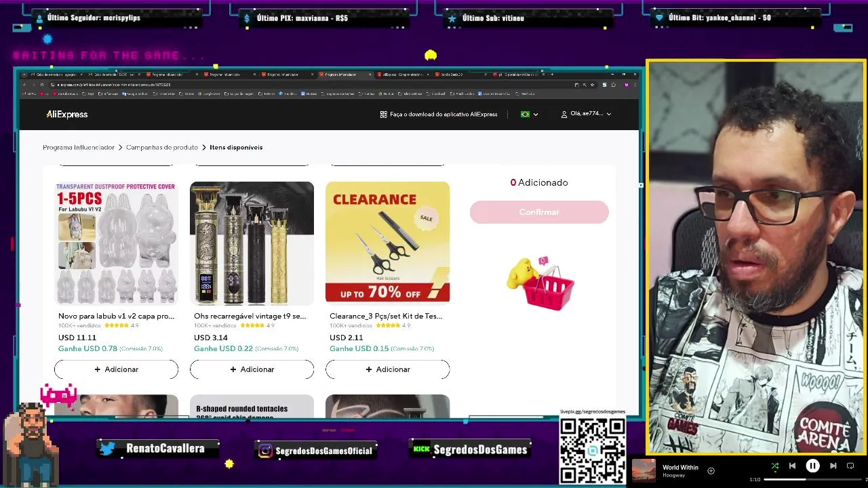Select Itens disponíveis breadcrumb text
Screen dimensions: 868x488
[236, 147]
